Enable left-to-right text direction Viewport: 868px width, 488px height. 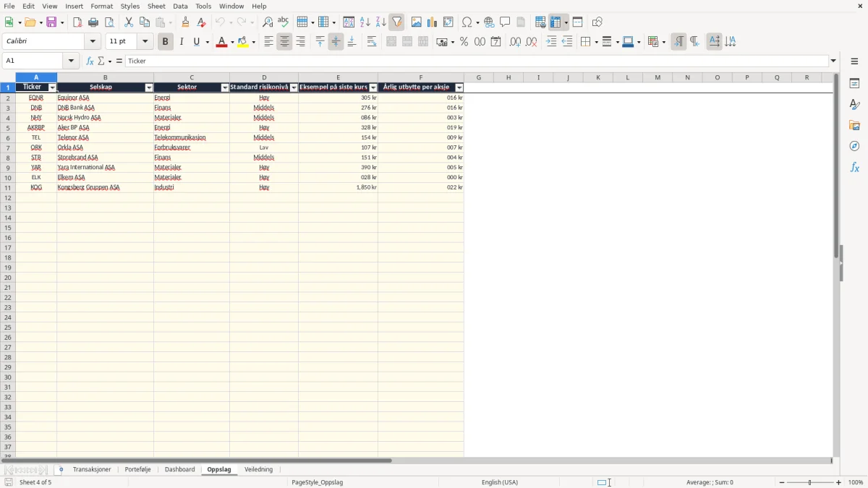[678, 42]
